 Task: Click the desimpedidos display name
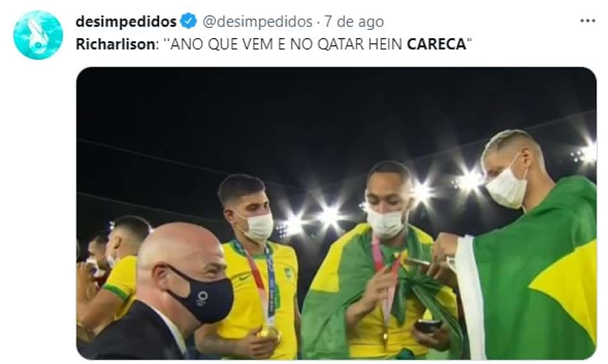click(x=126, y=22)
